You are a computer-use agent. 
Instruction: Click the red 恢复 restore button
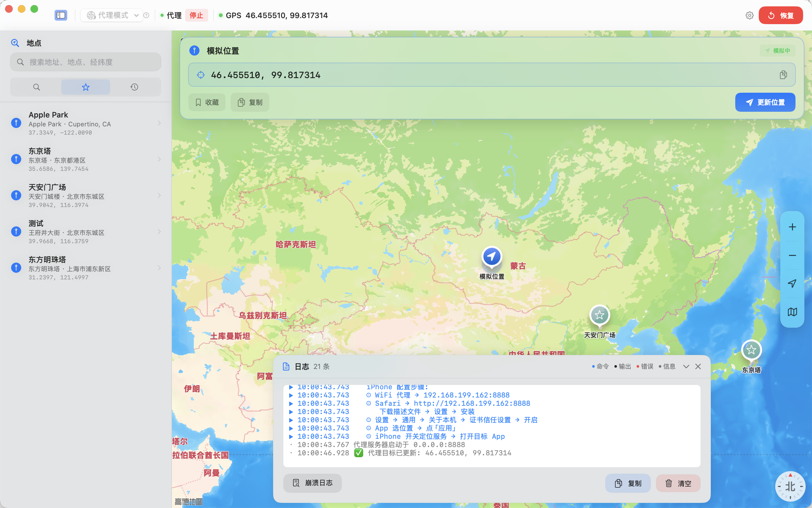781,16
